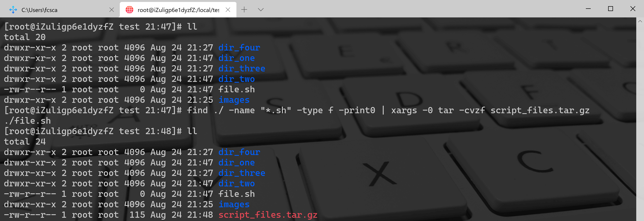Screen dimensions: 644x221
Task: Click the red globe icon on second tab
Action: tap(129, 10)
